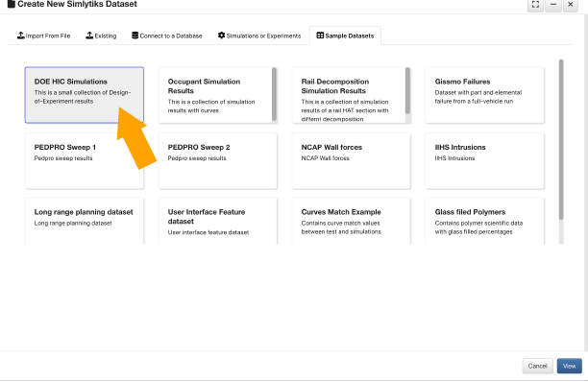Click the scrollbar inside Occupant Simulation Results card
The image size is (588, 382).
pyautogui.click(x=274, y=94)
